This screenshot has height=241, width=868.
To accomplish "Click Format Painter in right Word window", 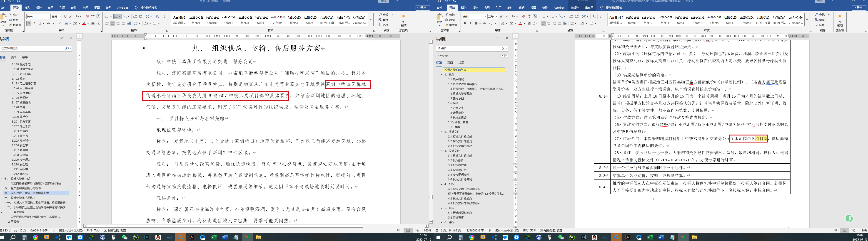I will (x=451, y=25).
